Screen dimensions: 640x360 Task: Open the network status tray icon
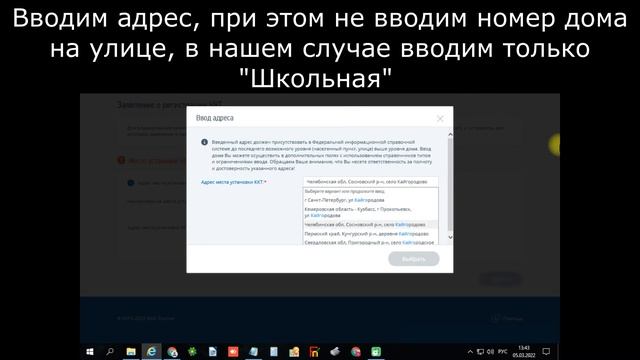(480, 352)
